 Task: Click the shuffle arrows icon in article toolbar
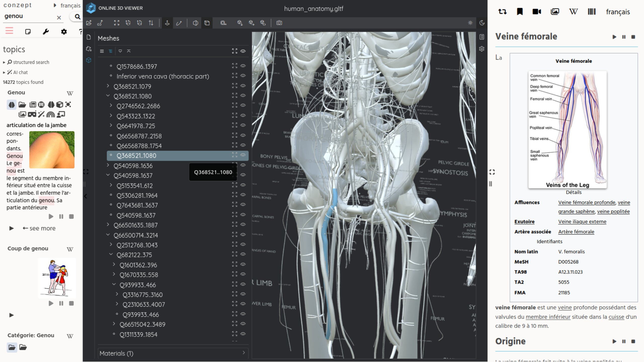tap(502, 12)
